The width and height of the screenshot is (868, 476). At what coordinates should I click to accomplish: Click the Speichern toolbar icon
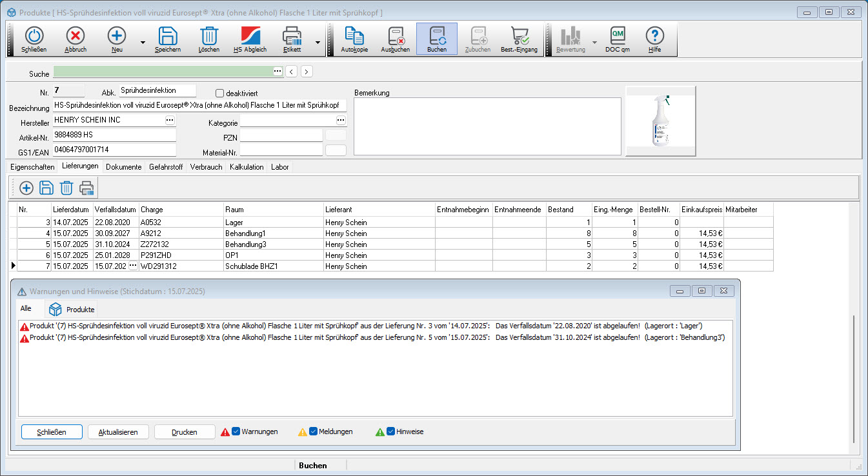[168, 39]
